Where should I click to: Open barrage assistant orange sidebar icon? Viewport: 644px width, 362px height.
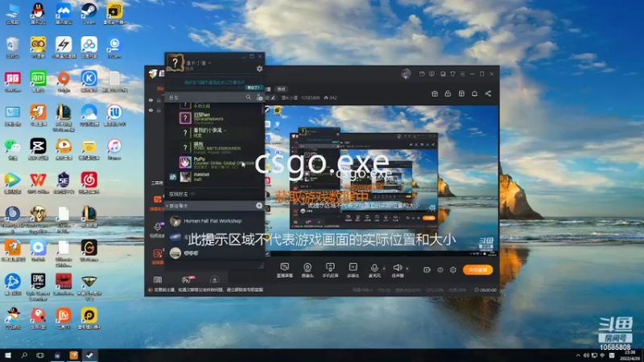(x=157, y=200)
